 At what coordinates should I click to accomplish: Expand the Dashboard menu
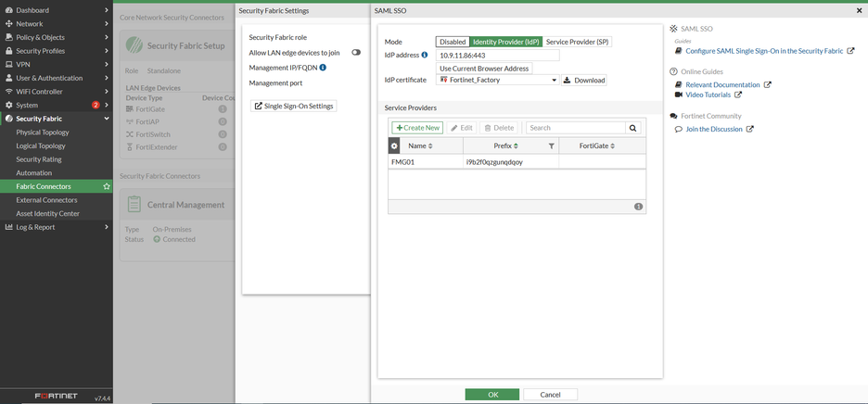point(107,10)
